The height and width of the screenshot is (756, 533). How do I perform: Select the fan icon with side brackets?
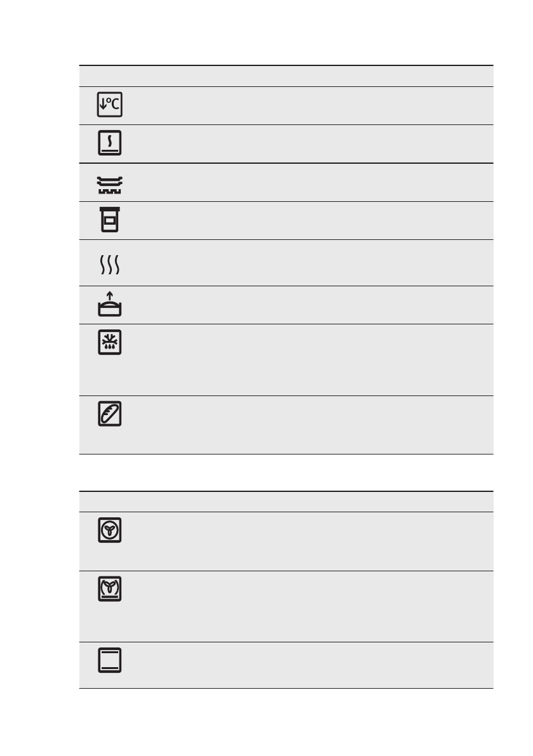110,590
